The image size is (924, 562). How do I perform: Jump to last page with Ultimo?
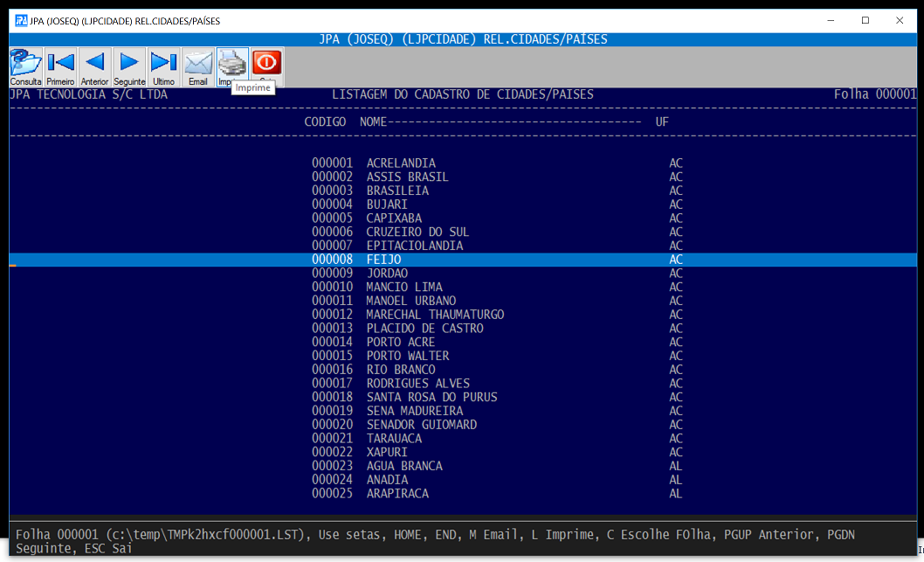click(x=163, y=67)
